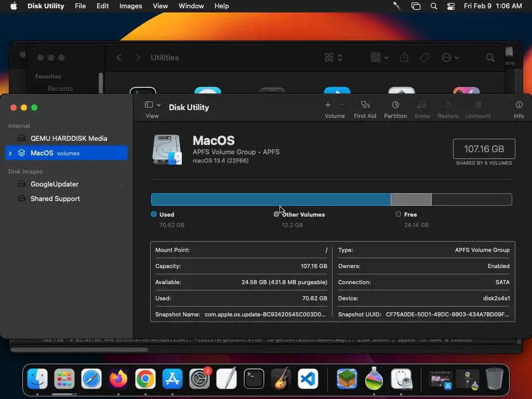Open the Edit menu
The width and height of the screenshot is (532, 399).
[x=102, y=6]
